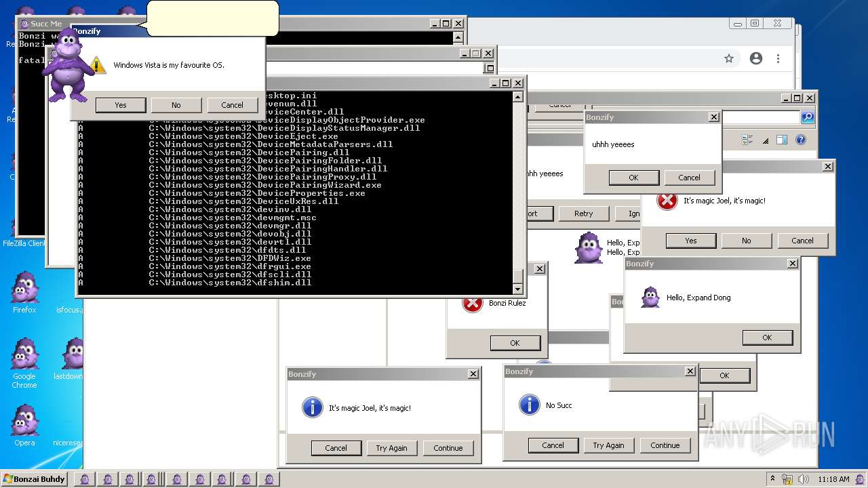Click the volume icon in the system tray
868x488 pixels.
[803, 479]
